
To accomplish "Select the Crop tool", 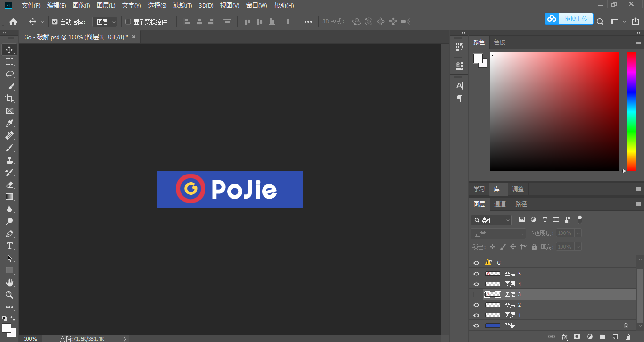I will [9, 99].
